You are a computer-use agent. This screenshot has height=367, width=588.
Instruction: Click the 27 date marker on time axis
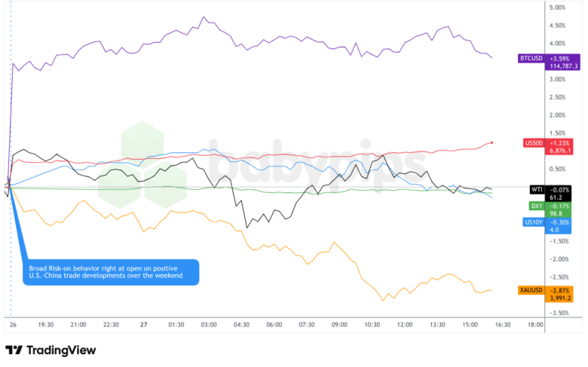(x=144, y=325)
